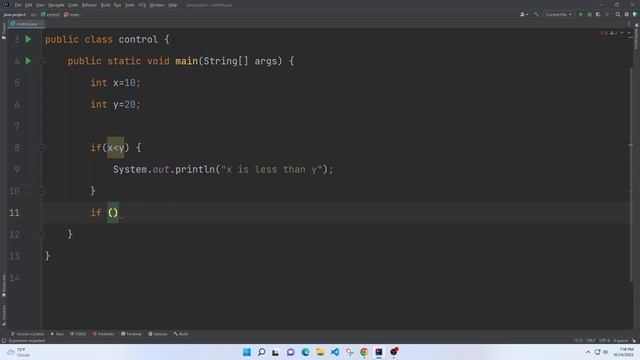
Task: Open the Version Control tool window
Action: [x=27, y=334]
